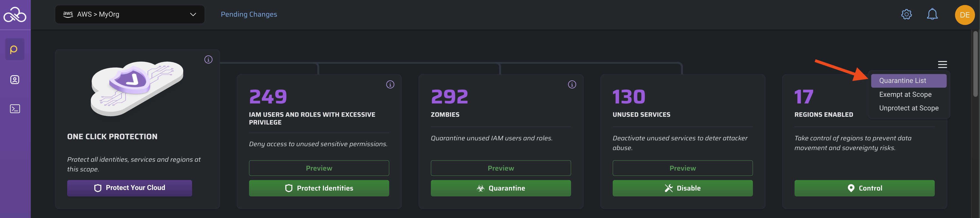Show info for One Click Protection card
Screen dimensions: 980x218
click(x=208, y=60)
